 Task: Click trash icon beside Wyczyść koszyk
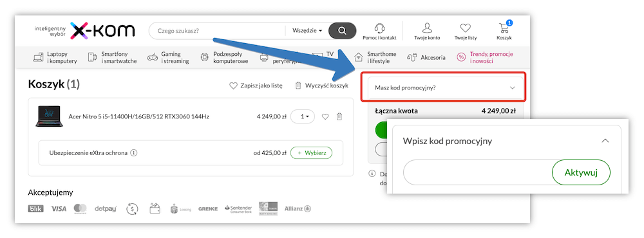pyautogui.click(x=298, y=86)
